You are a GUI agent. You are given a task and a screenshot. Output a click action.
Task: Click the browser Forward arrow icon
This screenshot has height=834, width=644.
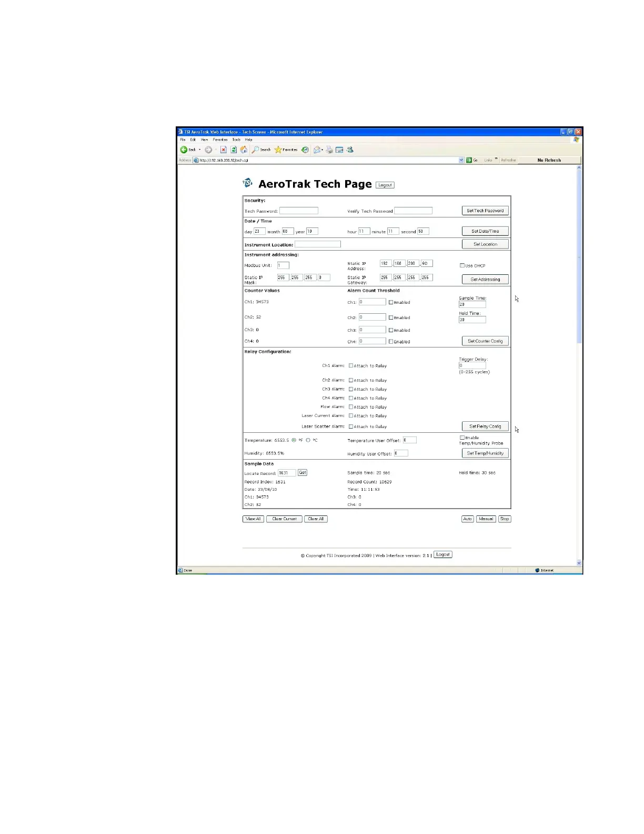208,150
